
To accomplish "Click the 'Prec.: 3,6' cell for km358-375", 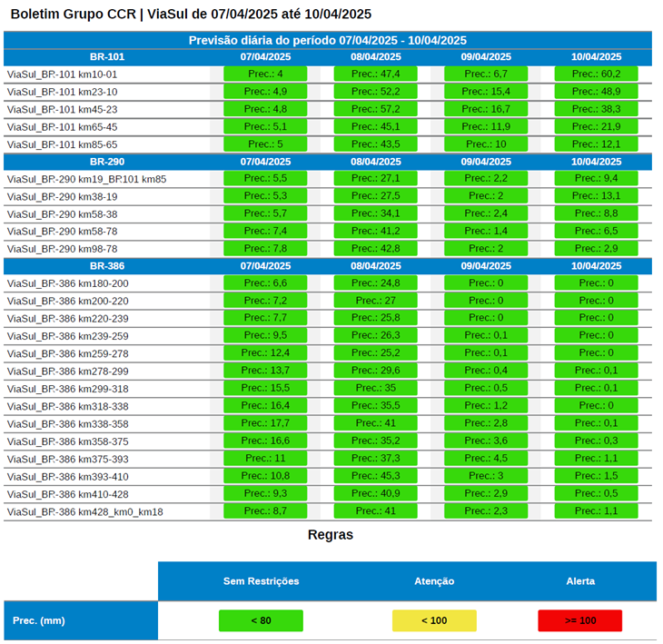I will (x=486, y=441).
